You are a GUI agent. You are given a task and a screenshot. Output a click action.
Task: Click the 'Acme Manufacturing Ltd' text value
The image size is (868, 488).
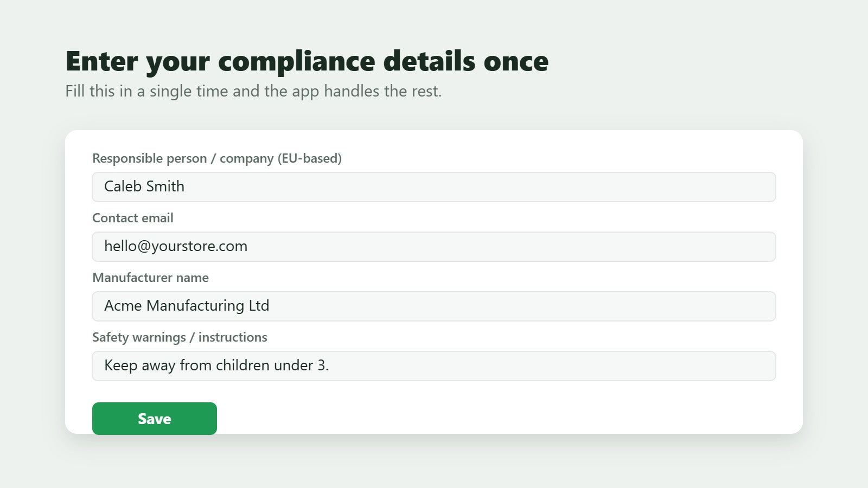(187, 306)
